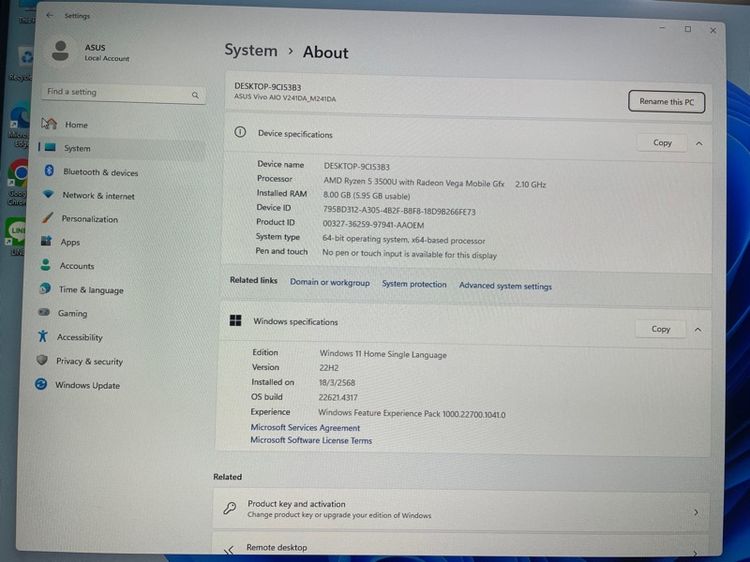Viewport: 750px width, 562px height.
Task: Click the Home house icon in the sidebar
Action: pyautogui.click(x=49, y=124)
